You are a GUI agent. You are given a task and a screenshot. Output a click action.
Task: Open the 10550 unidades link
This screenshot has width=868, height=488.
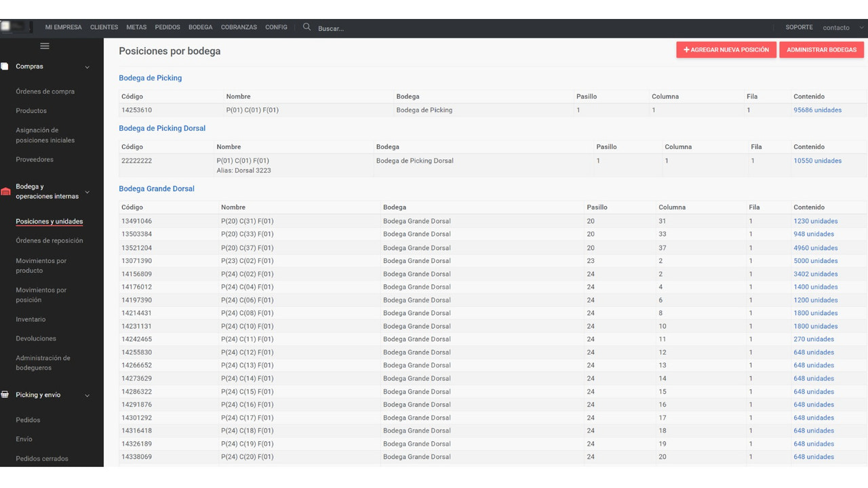coord(818,161)
